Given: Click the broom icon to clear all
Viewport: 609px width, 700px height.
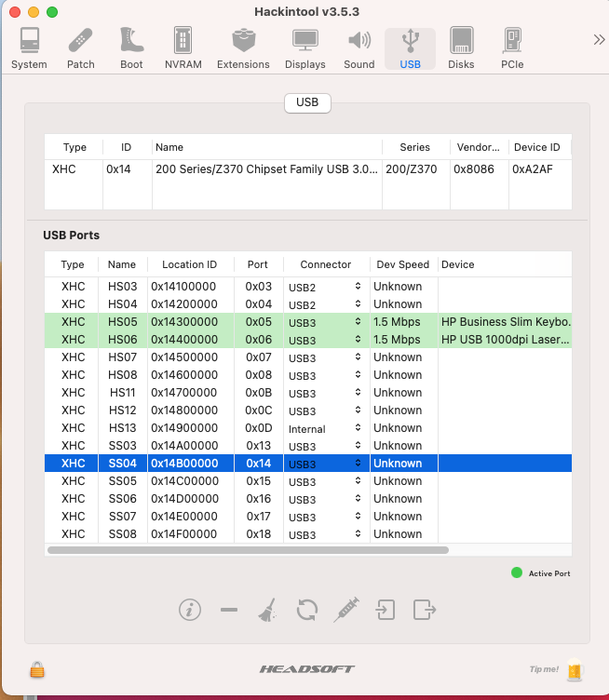Looking at the screenshot, I should coord(267,610).
